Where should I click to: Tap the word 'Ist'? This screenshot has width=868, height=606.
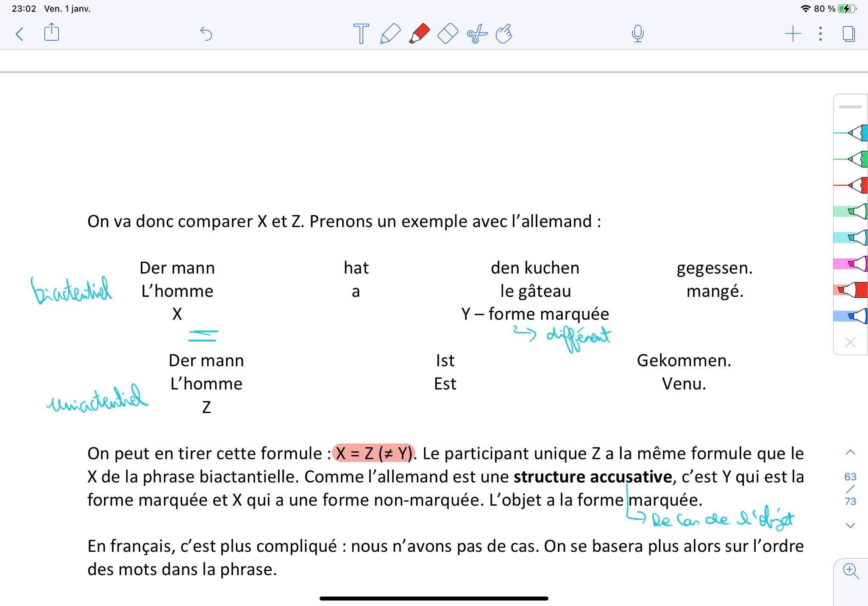[445, 360]
